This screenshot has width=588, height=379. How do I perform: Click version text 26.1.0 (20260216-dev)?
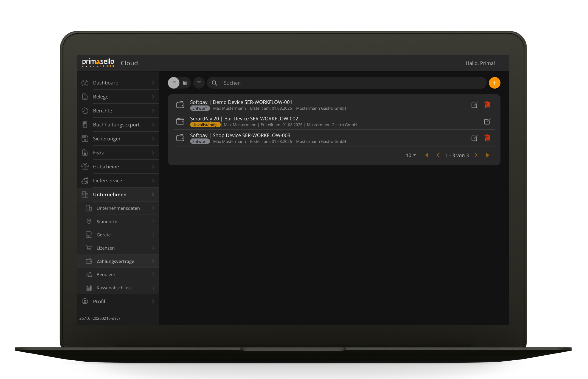pyautogui.click(x=100, y=318)
